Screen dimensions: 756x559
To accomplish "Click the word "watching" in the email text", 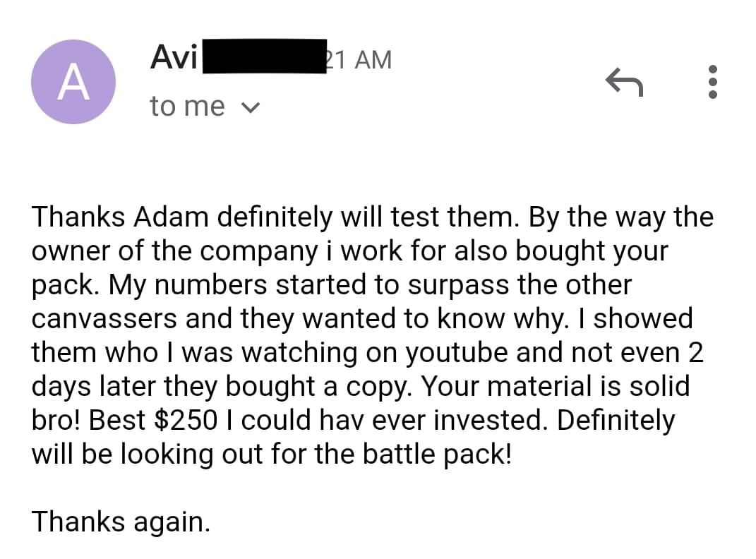I will pyautogui.click(x=299, y=352).
